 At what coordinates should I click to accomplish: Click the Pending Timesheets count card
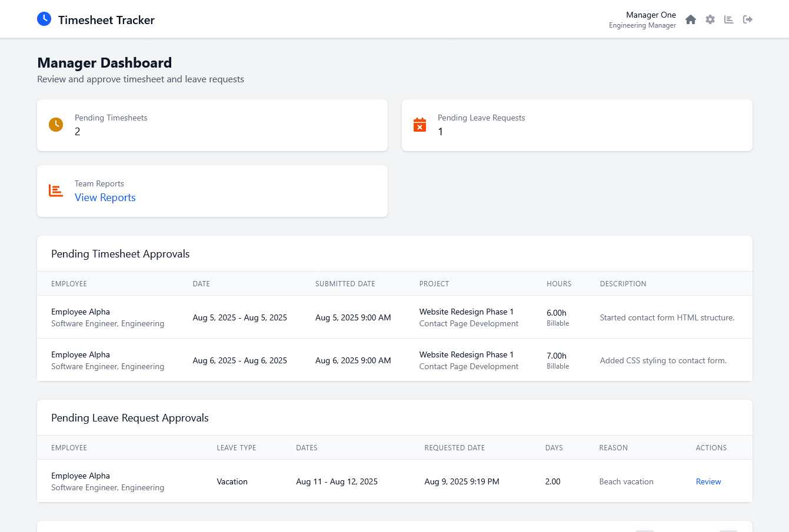[212, 125]
